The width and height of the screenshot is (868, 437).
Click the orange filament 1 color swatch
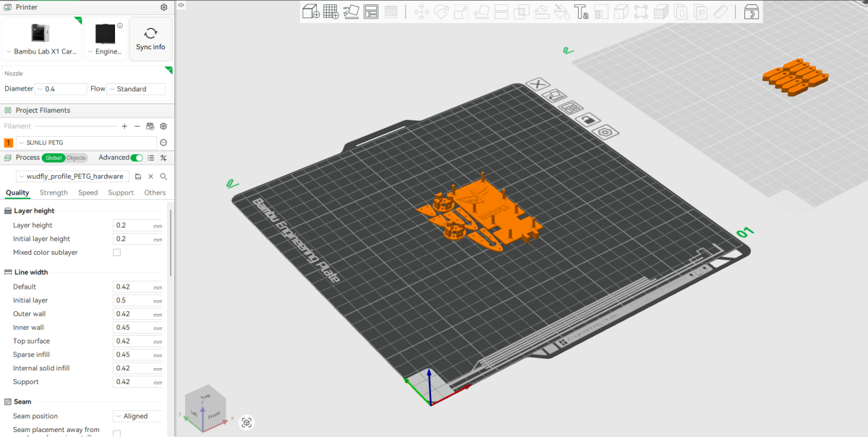coord(9,143)
